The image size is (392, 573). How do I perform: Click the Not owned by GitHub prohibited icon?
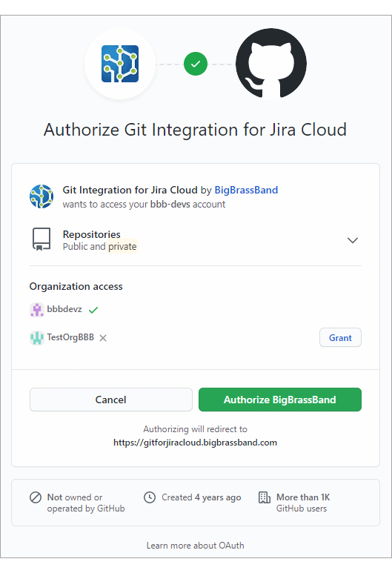coord(36,497)
